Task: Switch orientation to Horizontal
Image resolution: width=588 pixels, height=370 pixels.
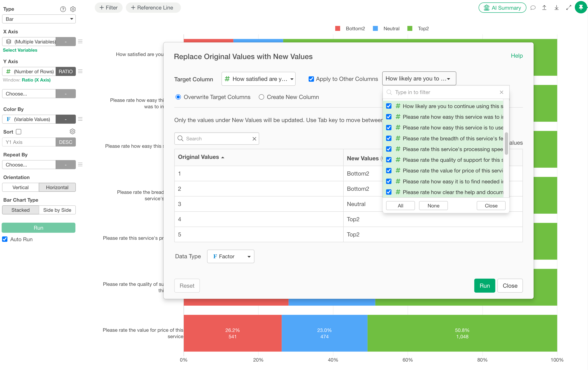Action: tap(57, 187)
